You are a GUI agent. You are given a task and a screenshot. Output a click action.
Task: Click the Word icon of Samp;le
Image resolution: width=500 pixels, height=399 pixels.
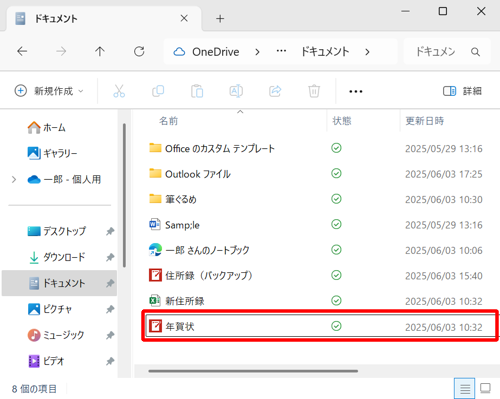tap(155, 224)
